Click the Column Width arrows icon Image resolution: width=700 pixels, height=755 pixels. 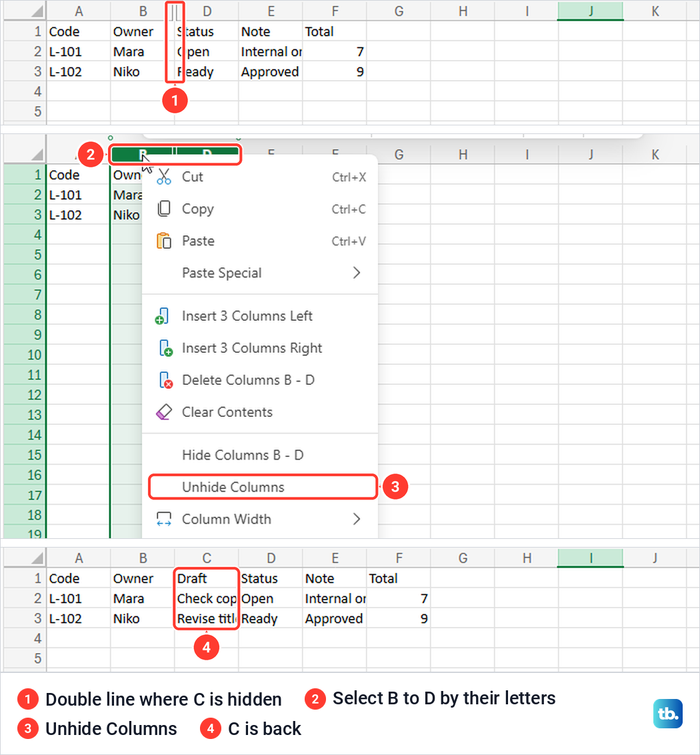click(x=164, y=519)
